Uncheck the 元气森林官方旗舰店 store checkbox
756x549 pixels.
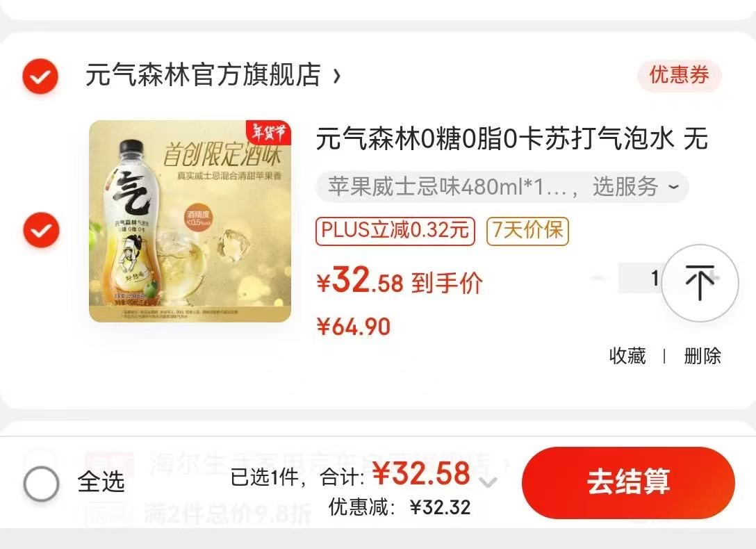(x=40, y=76)
